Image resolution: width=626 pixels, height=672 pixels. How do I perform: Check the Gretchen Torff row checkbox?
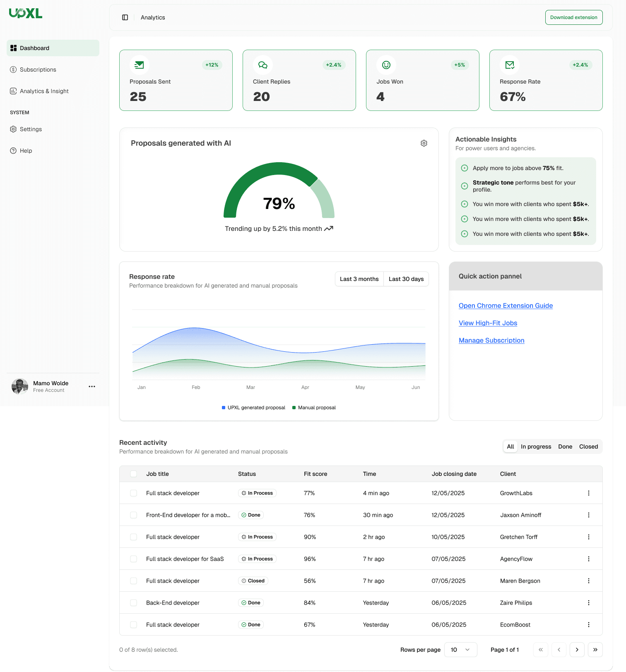pyautogui.click(x=133, y=537)
